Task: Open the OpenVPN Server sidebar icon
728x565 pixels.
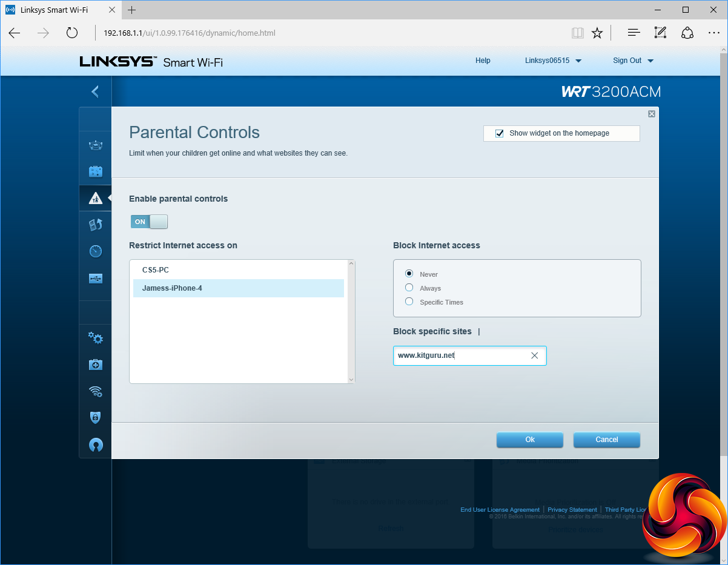Action: pos(96,444)
